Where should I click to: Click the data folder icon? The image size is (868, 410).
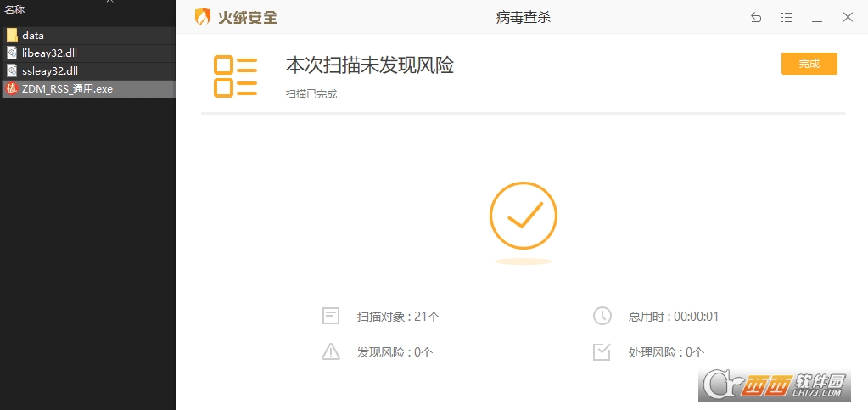point(12,36)
